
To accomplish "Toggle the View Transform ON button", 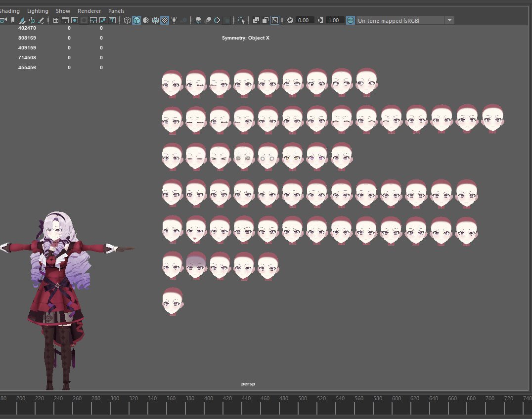I will [351, 20].
